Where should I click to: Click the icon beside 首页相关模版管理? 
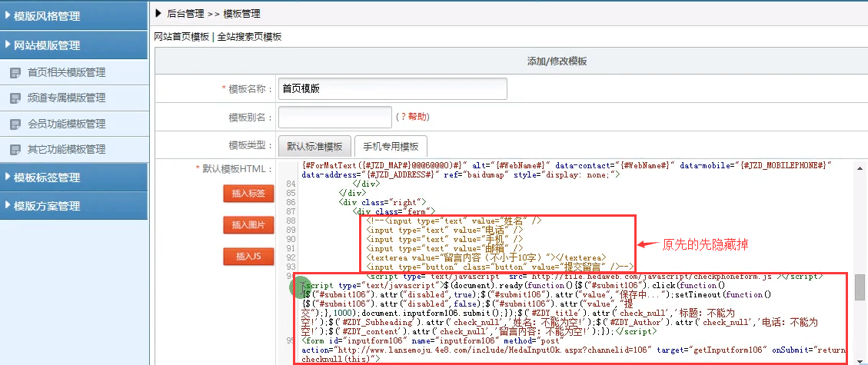pos(15,73)
